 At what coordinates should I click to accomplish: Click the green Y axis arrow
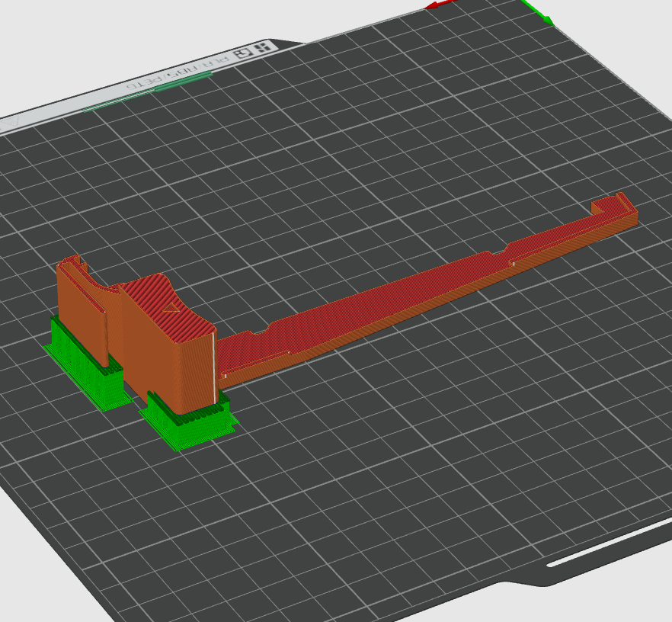point(538,11)
